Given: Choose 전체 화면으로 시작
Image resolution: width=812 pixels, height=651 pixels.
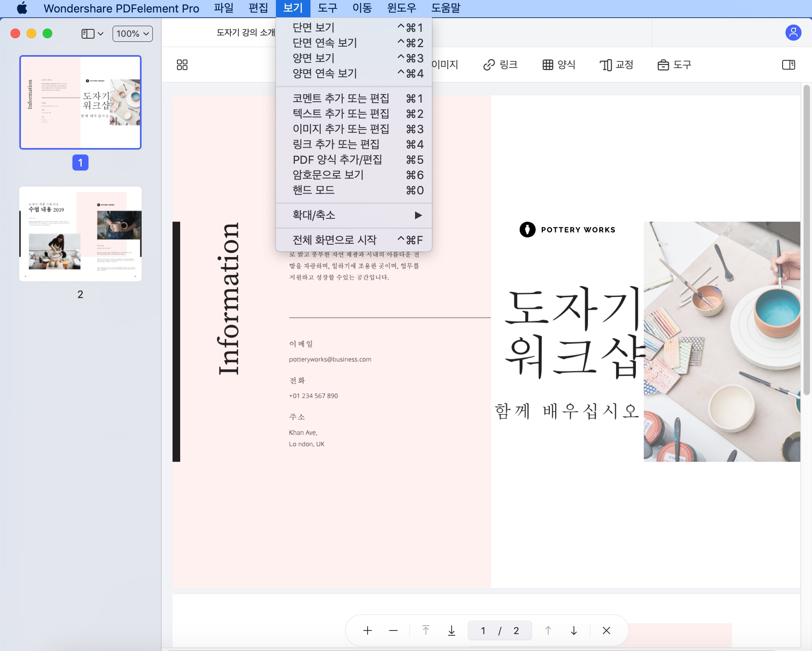Looking at the screenshot, I should [x=354, y=240].
